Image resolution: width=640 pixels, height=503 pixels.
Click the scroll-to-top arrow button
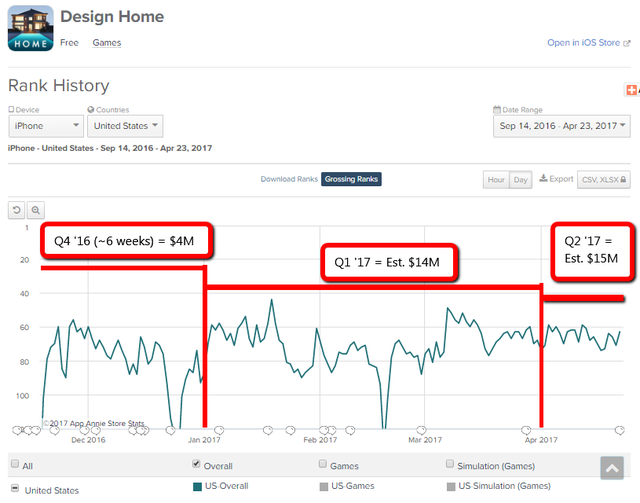point(612,468)
